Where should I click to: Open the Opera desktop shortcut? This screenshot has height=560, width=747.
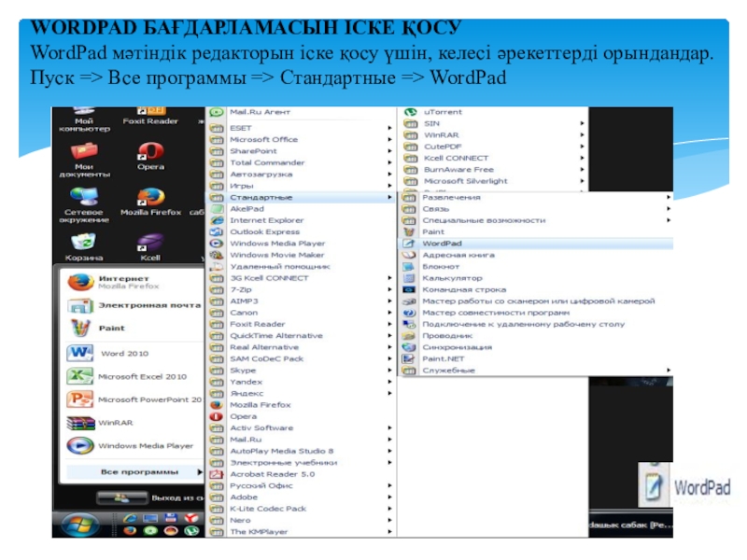point(150,156)
